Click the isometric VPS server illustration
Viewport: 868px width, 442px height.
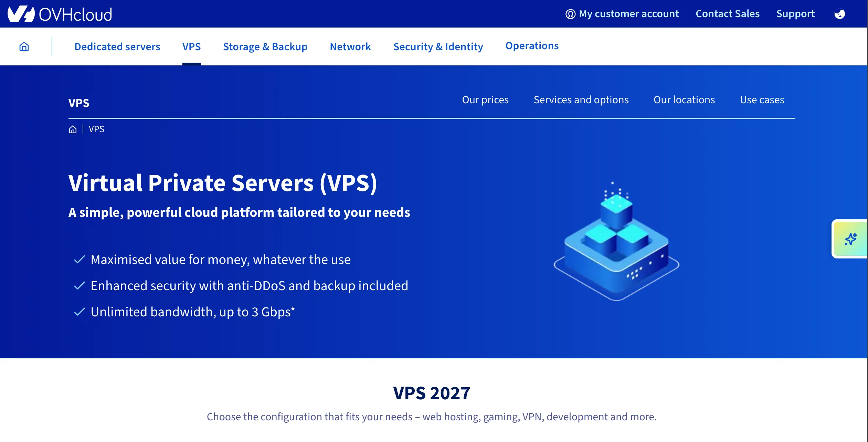coord(616,241)
